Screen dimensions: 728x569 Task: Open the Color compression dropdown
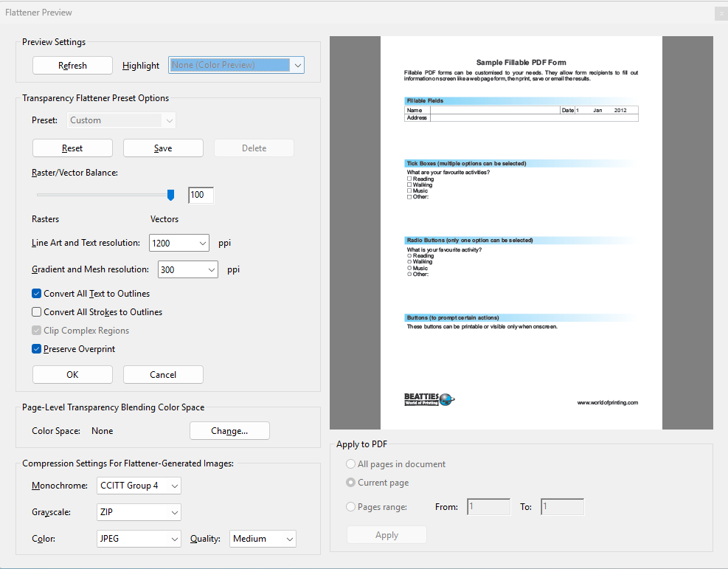pos(139,538)
